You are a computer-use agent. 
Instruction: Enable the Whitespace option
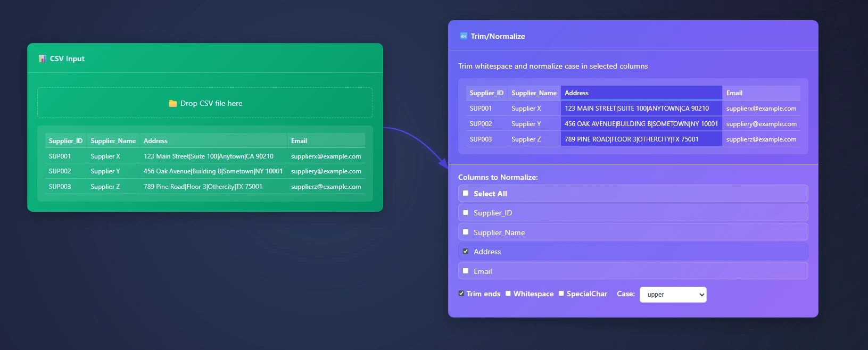coord(508,294)
